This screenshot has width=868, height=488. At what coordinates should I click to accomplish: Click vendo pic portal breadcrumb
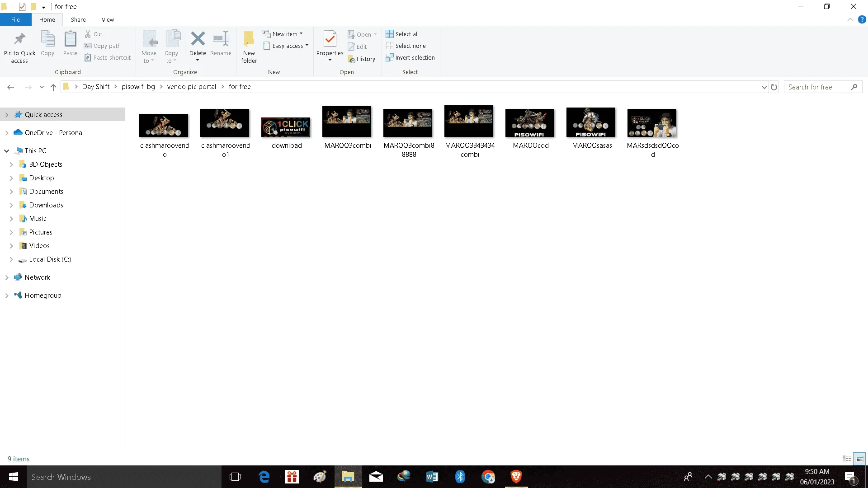click(192, 87)
